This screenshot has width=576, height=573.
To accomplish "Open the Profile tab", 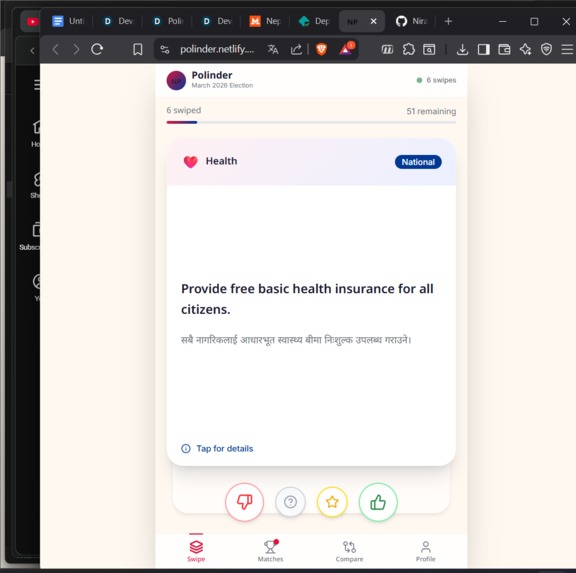I will [x=425, y=551].
